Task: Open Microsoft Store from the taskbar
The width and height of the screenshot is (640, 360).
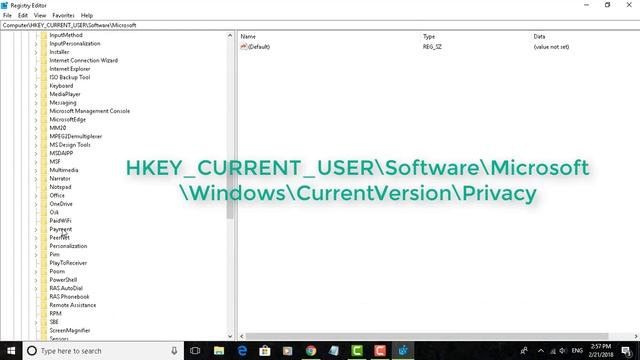Action: (x=265, y=351)
